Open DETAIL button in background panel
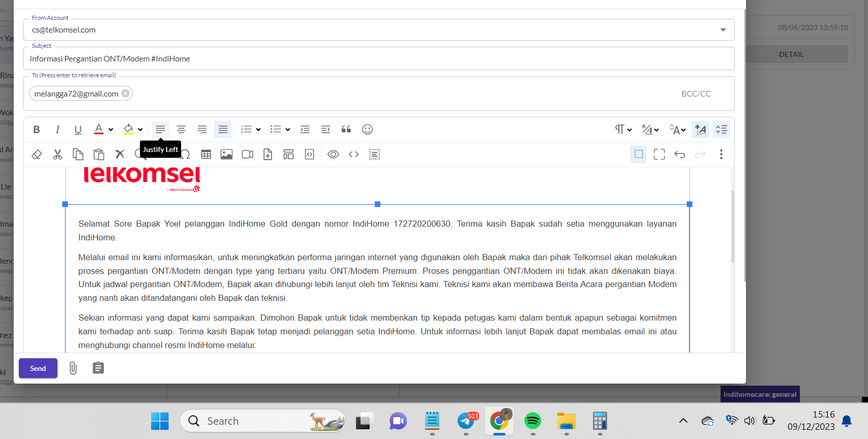The image size is (868, 439). coord(791,54)
